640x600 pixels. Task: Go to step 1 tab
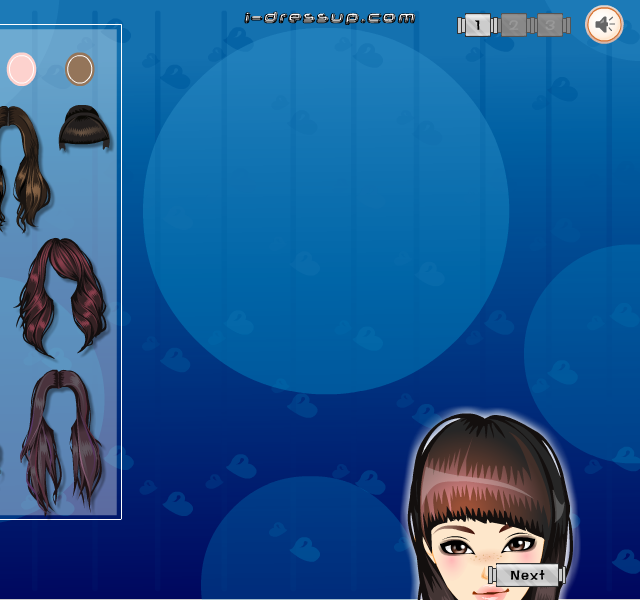(478, 25)
